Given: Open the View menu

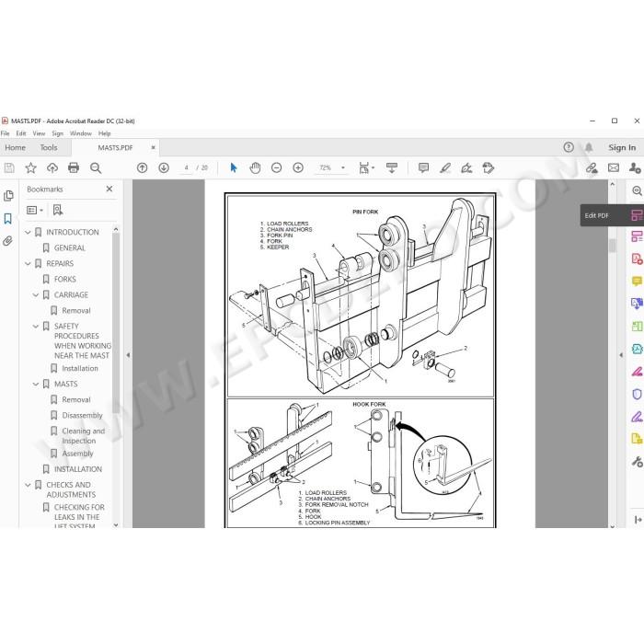Looking at the screenshot, I should point(39,133).
